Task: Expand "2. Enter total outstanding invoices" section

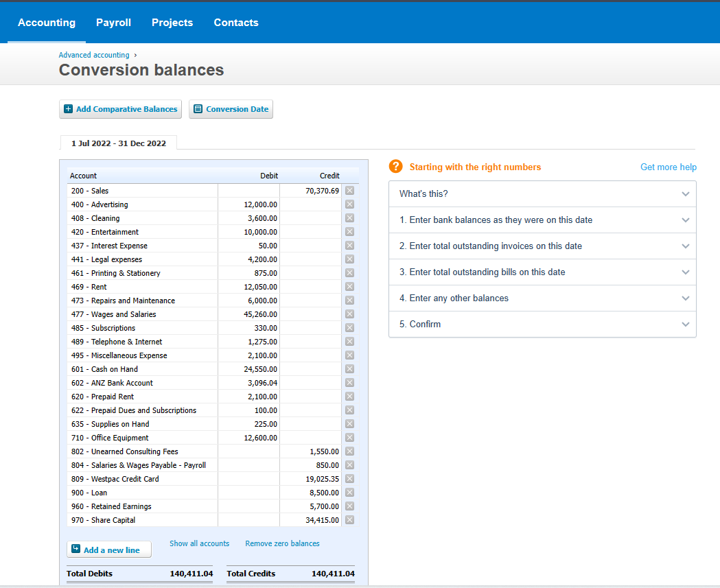Action: click(x=542, y=246)
